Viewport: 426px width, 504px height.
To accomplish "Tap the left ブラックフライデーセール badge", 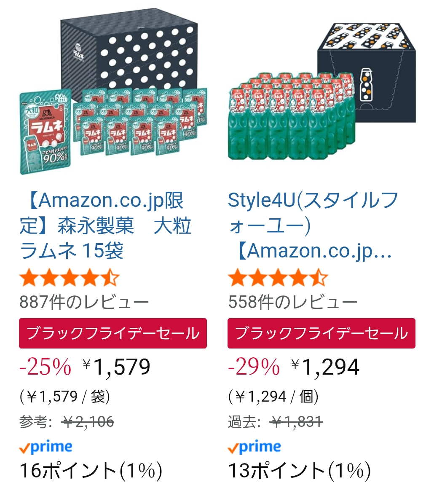I will click(x=113, y=333).
